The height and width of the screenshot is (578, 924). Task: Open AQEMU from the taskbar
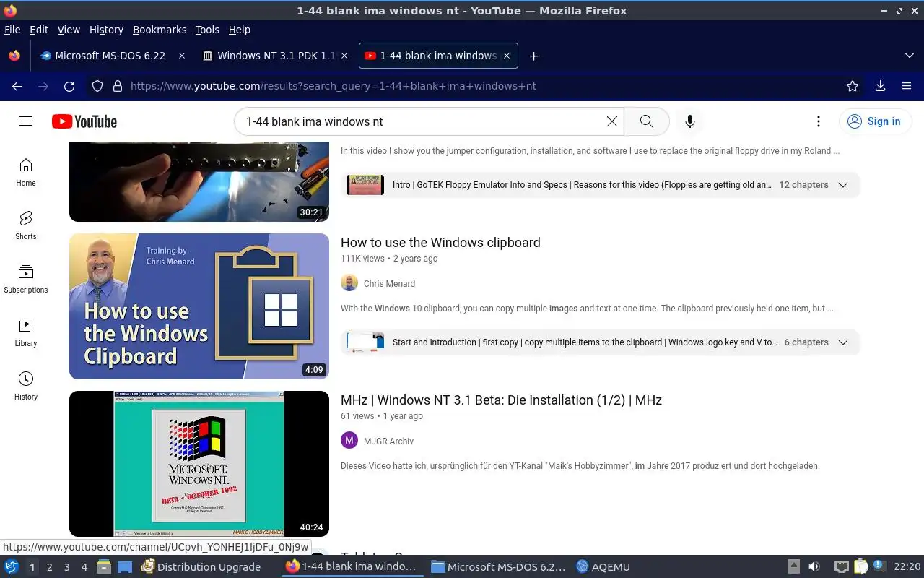(602, 567)
